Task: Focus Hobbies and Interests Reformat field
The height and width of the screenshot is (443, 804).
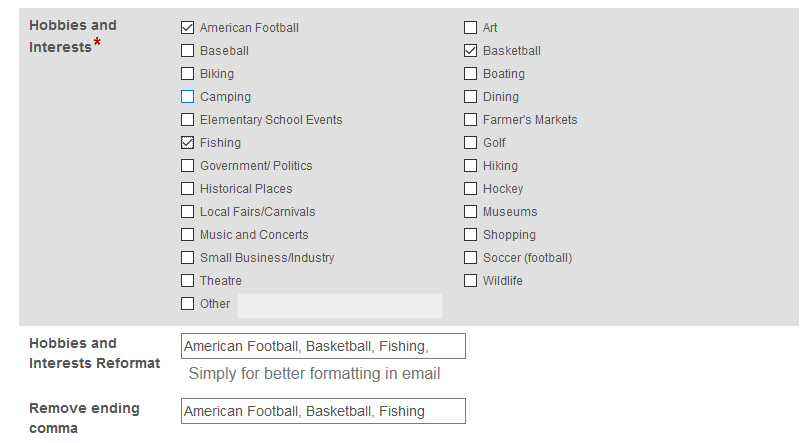Action: 323,346
